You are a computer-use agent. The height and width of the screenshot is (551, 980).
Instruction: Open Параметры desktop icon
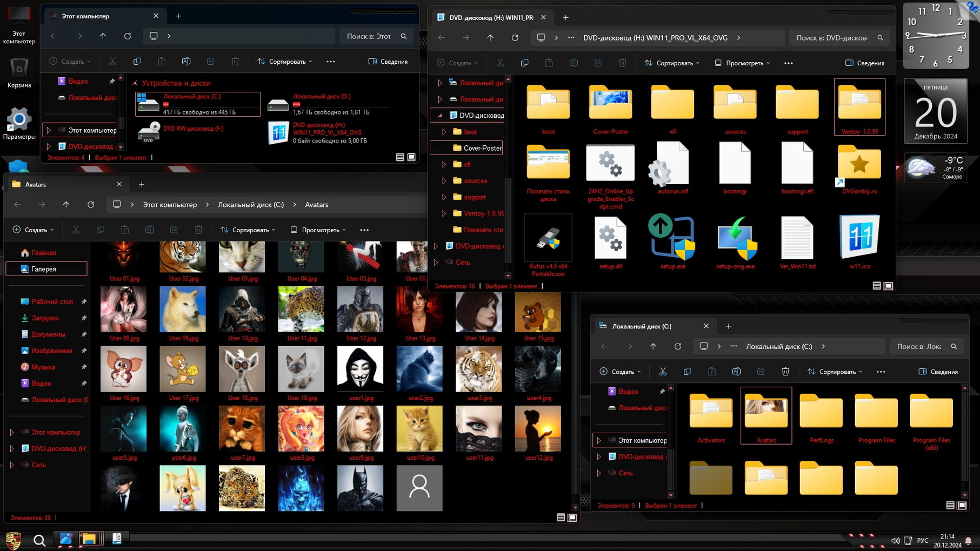pyautogui.click(x=19, y=124)
